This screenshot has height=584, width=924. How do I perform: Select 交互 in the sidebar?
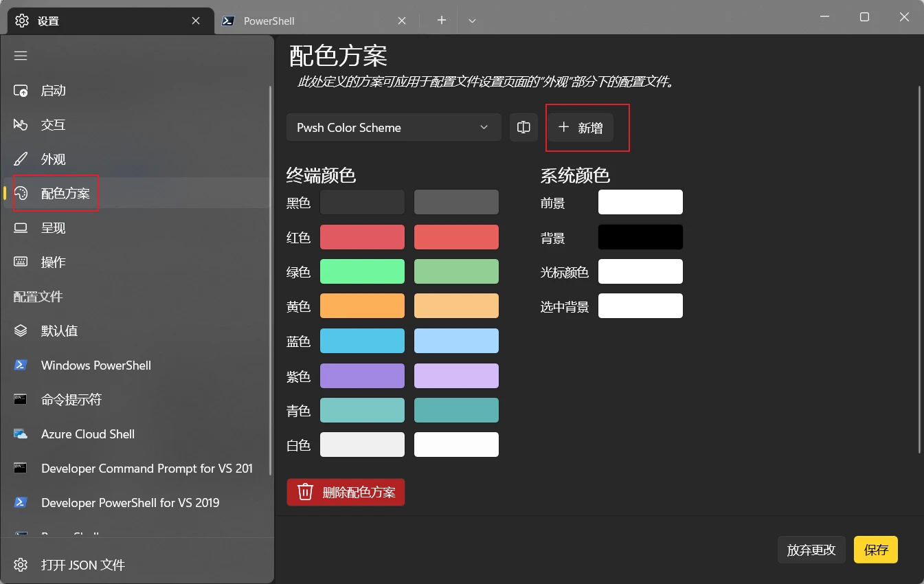[x=136, y=125]
